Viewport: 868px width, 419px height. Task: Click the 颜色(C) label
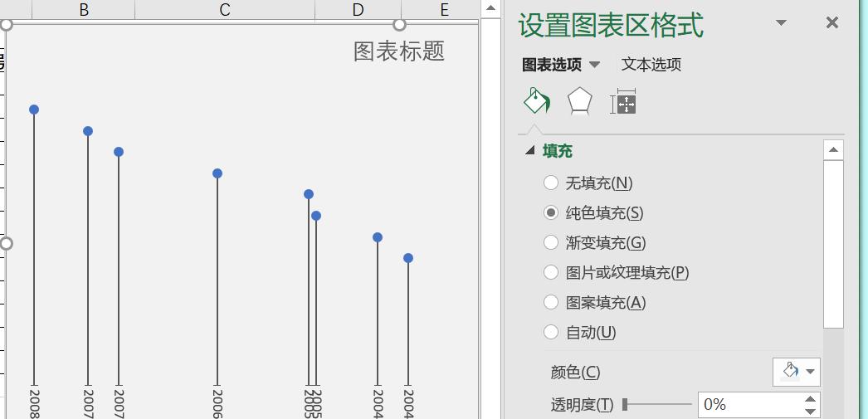coord(575,372)
